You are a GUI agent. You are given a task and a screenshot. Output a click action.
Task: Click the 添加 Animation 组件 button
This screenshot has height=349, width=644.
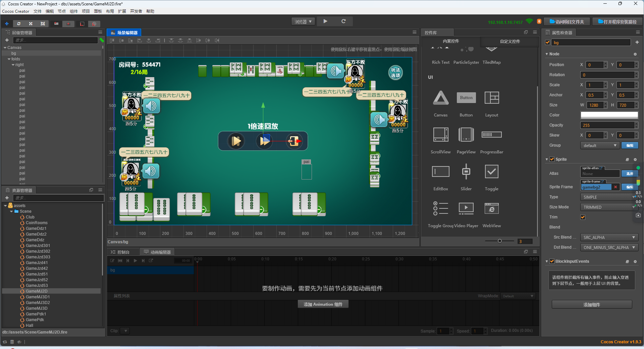point(323,304)
